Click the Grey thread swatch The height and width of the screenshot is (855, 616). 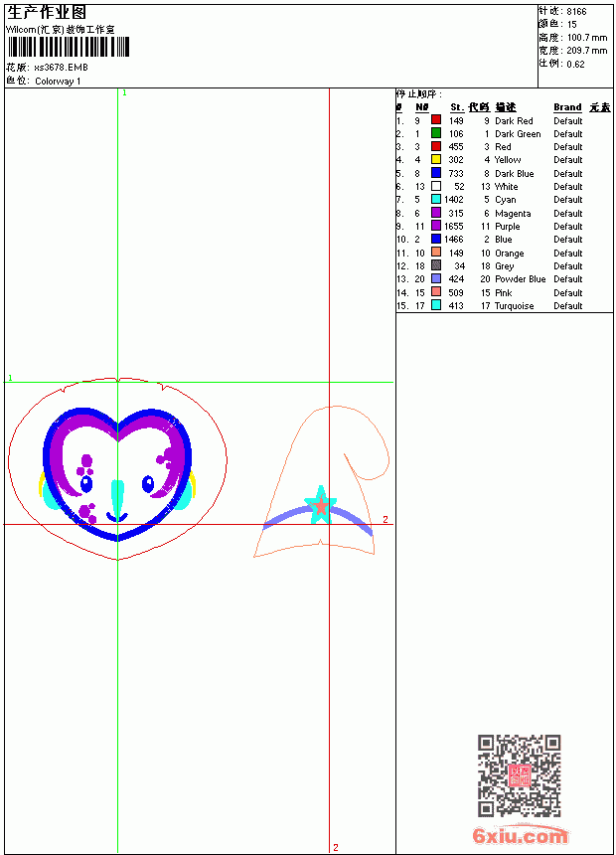point(436,265)
